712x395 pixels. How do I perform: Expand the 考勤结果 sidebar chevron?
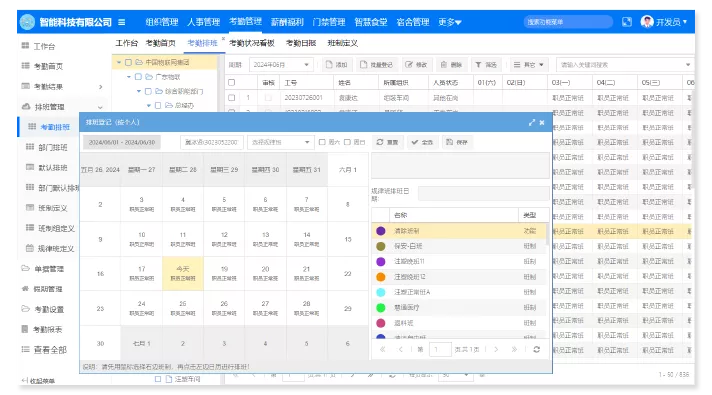(x=100, y=86)
